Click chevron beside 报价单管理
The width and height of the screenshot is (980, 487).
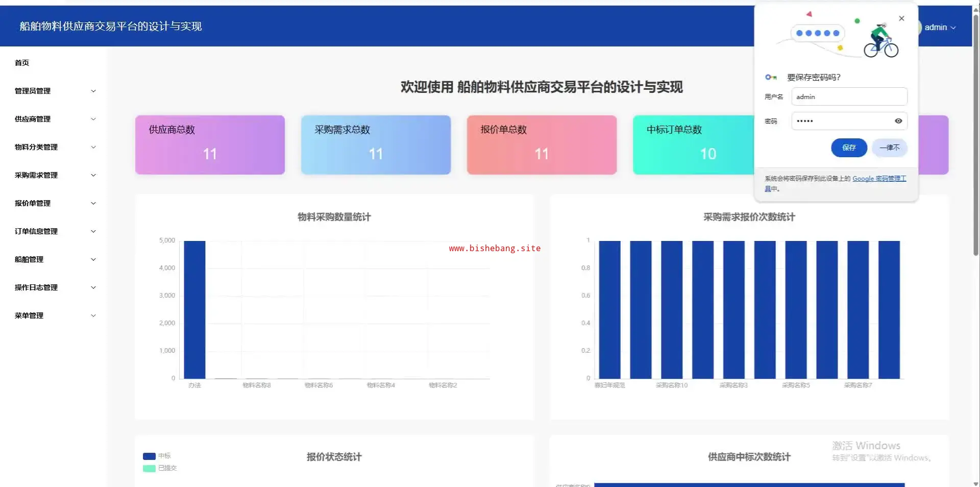(93, 203)
